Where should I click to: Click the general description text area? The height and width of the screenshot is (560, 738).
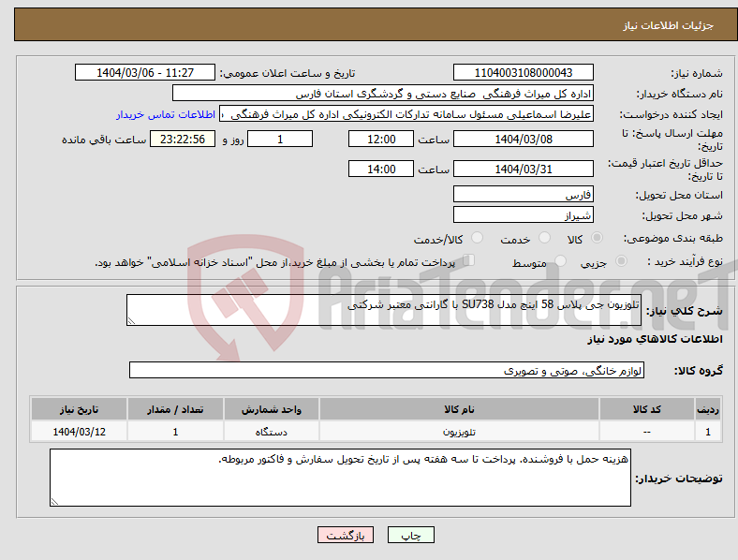tap(384, 310)
